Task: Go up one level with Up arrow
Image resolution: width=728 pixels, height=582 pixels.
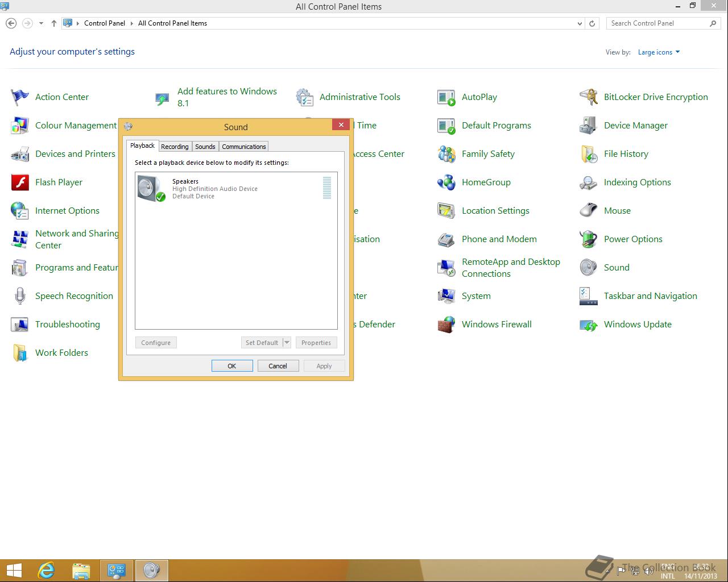Action: 53,23
